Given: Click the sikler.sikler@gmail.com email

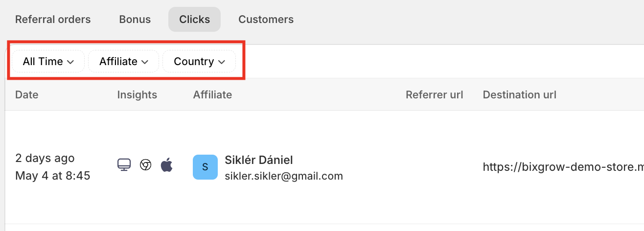Looking at the screenshot, I should tap(284, 176).
